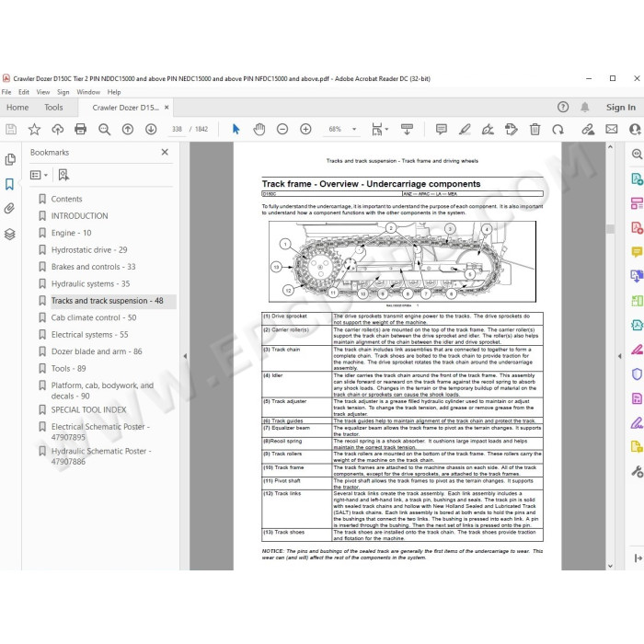Open Dozer blade and arm - 86 bookmark
Screen dimensions: 644x644
[x=97, y=351]
